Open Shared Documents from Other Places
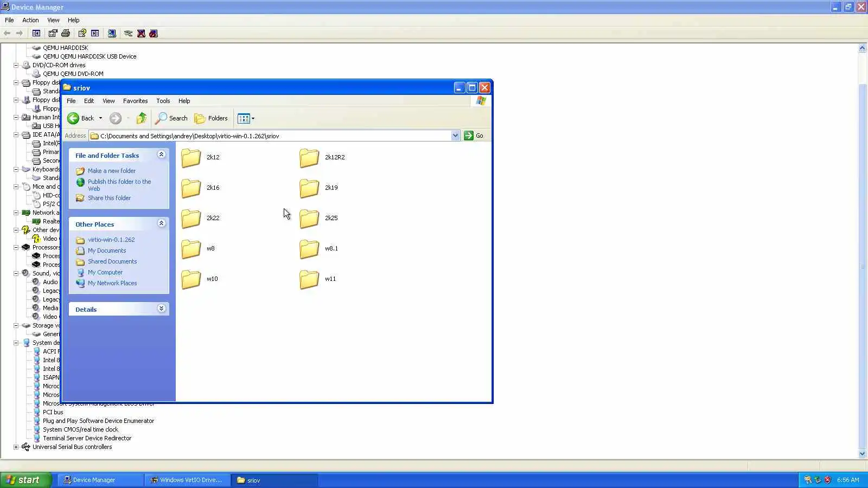The width and height of the screenshot is (868, 488). [112, 261]
